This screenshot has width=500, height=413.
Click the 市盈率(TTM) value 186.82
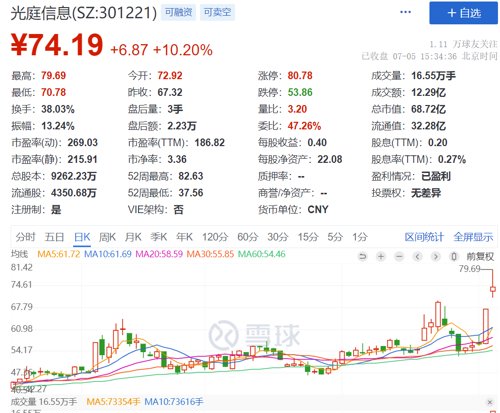(x=209, y=143)
